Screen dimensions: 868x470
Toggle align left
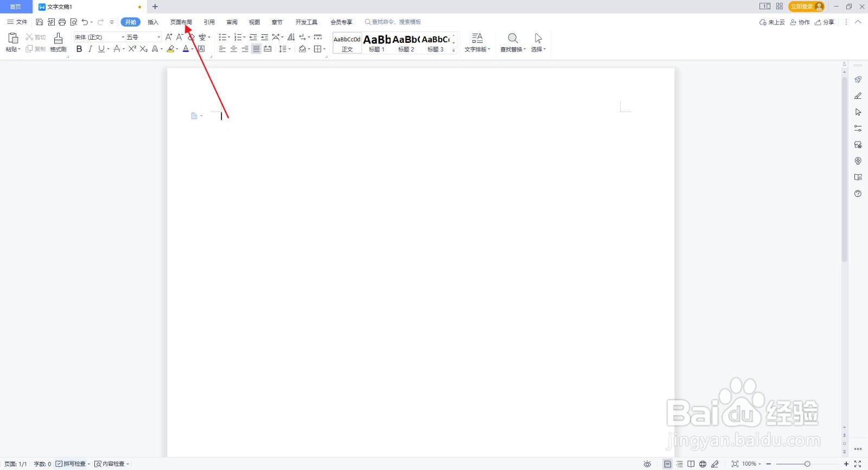pos(222,49)
